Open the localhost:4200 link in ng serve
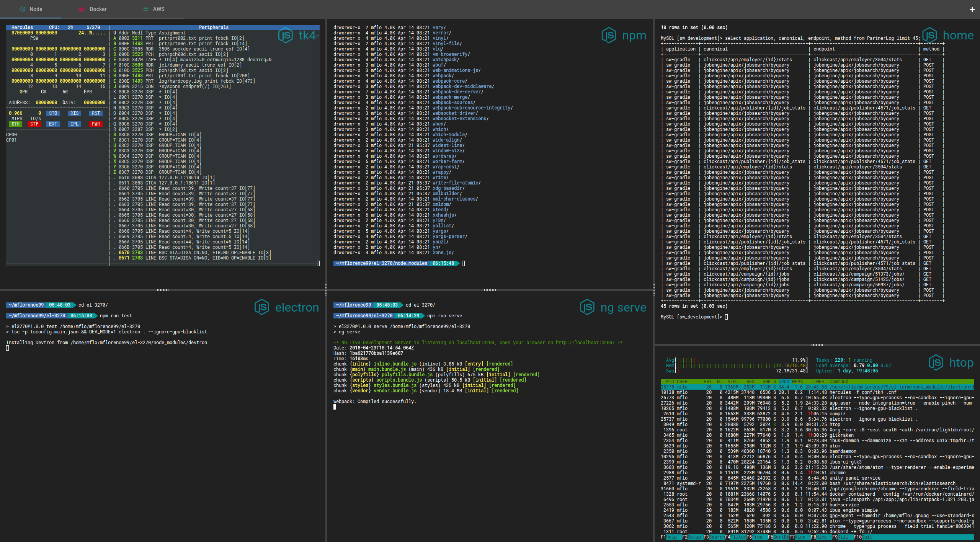980x542 pixels. pyautogui.click(x=585, y=343)
